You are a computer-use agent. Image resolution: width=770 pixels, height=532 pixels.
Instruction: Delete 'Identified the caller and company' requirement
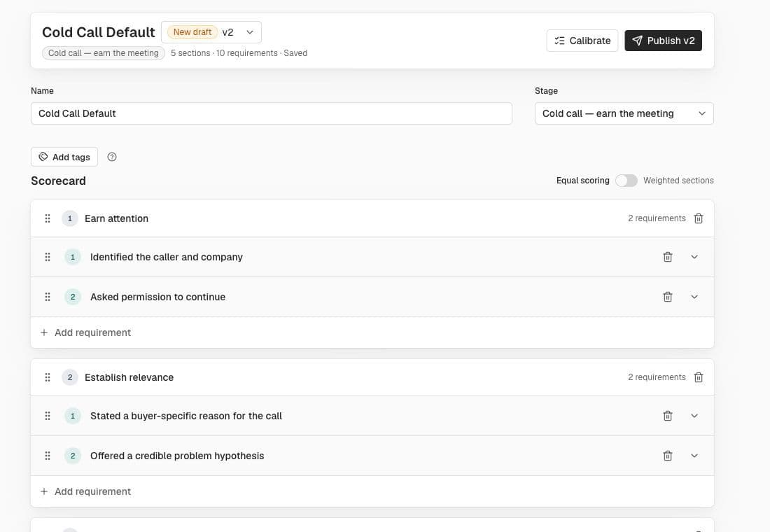667,257
